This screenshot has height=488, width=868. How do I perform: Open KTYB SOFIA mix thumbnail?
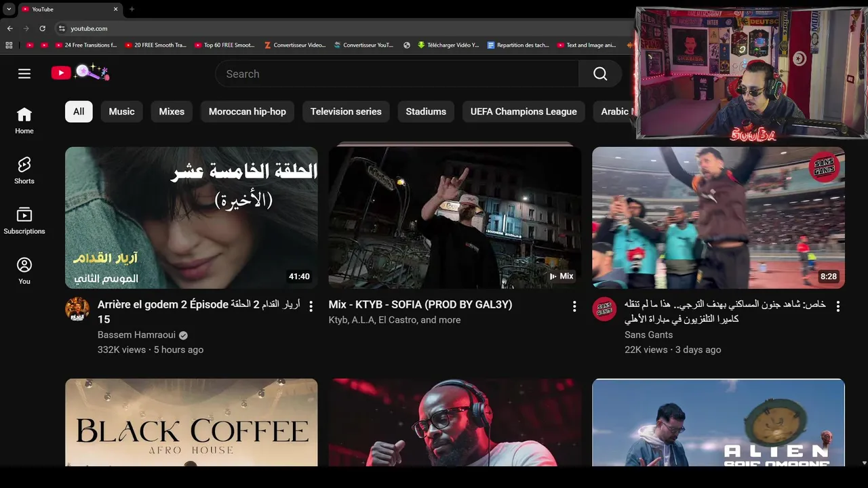pos(455,218)
